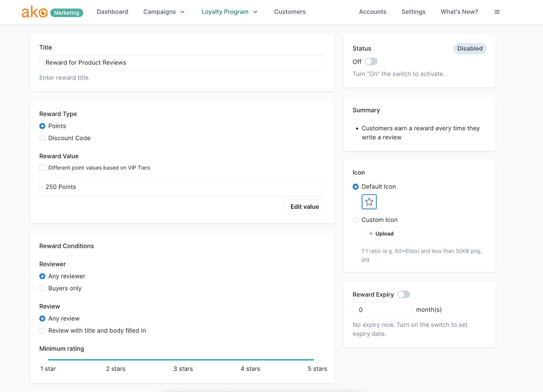Viewport: 543px width, 392px height.
Task: Open the Customers menu item
Action: click(290, 12)
